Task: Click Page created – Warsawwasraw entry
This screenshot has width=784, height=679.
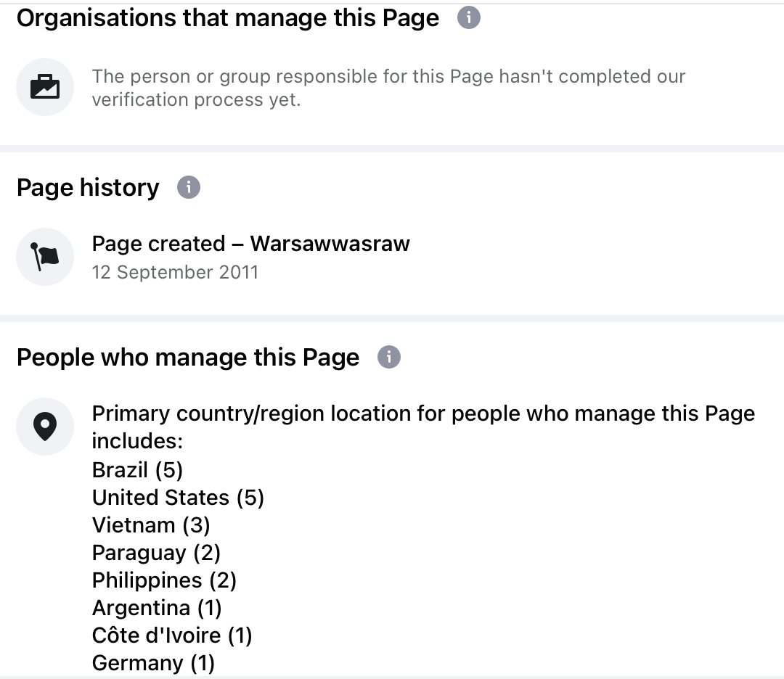Action: (x=251, y=244)
